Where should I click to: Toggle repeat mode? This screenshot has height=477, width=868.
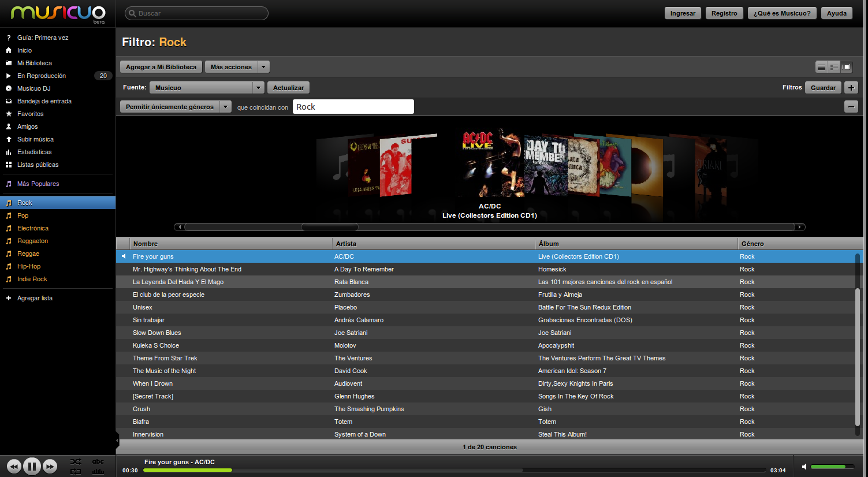coord(76,472)
